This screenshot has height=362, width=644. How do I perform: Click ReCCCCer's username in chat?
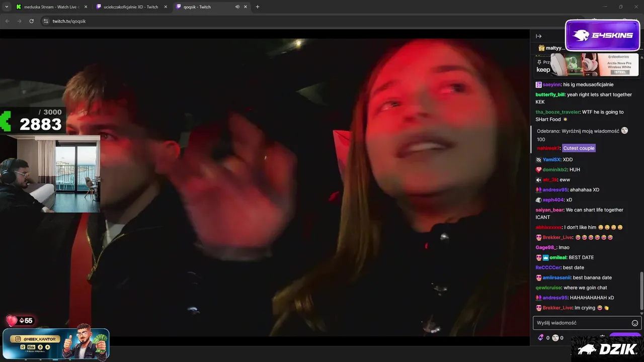[548, 267]
